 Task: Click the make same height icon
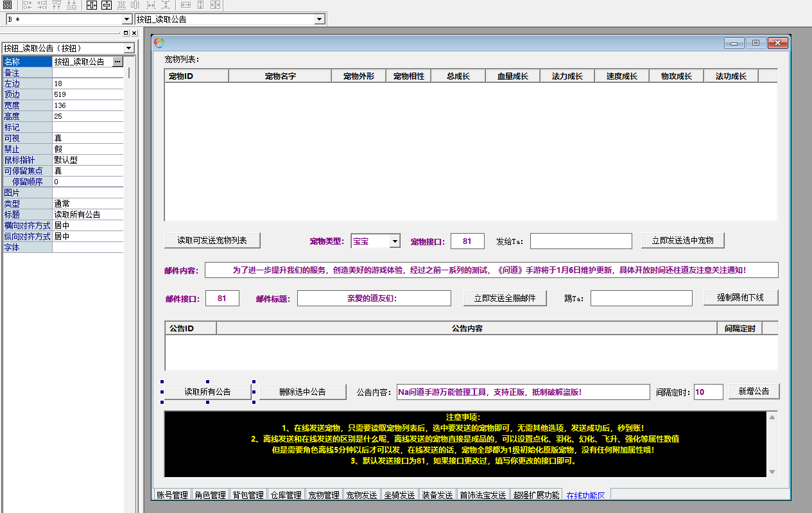[x=201, y=5]
